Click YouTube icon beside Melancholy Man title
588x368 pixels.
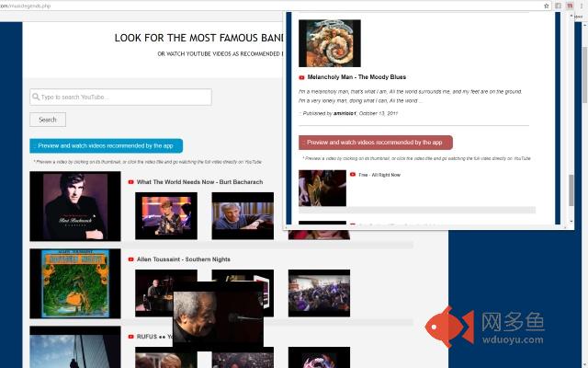pyautogui.click(x=301, y=77)
